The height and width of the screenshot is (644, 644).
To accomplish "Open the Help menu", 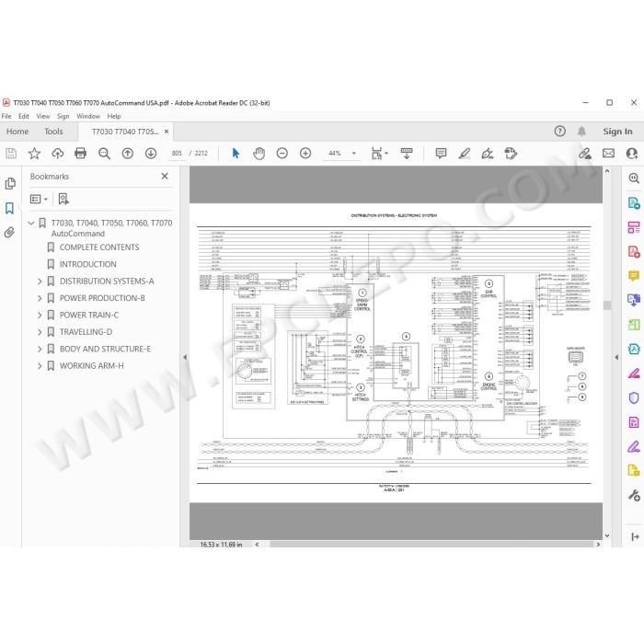I will (114, 116).
